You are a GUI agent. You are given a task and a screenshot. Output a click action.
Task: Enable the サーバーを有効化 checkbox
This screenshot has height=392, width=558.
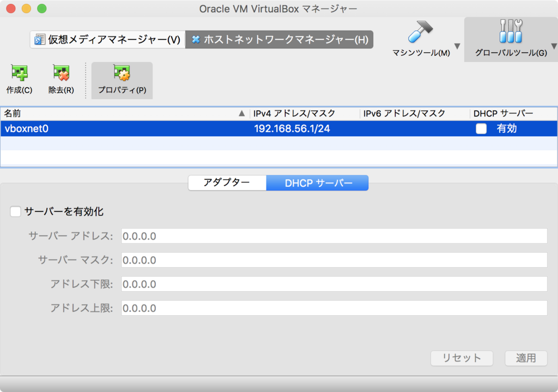tap(15, 212)
